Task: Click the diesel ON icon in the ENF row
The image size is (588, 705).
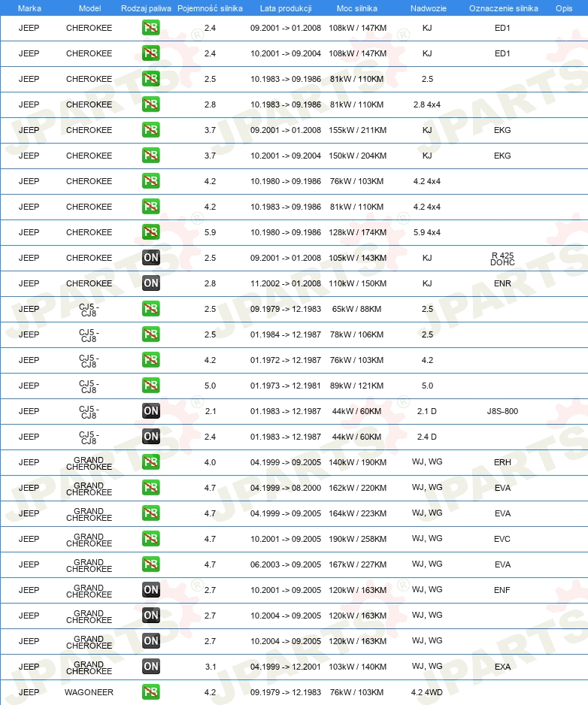Action: (x=150, y=590)
